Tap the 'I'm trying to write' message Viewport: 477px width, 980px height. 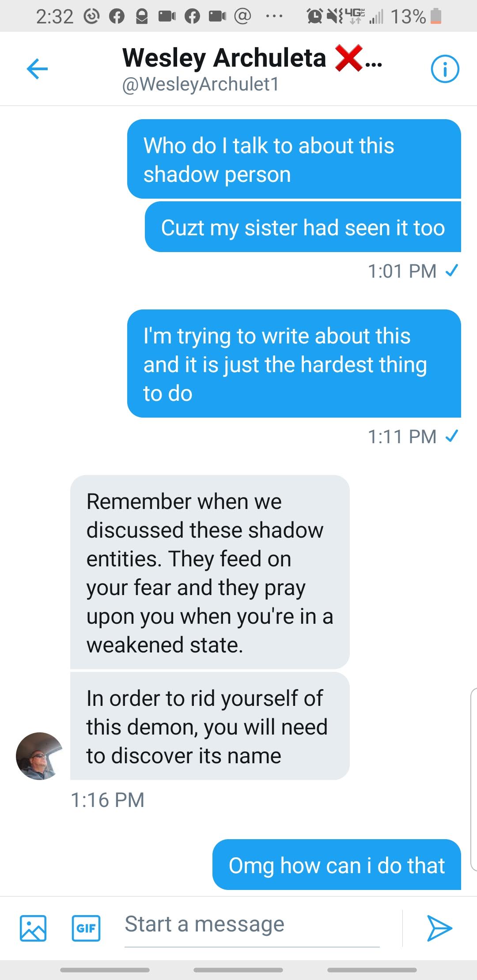tap(294, 364)
